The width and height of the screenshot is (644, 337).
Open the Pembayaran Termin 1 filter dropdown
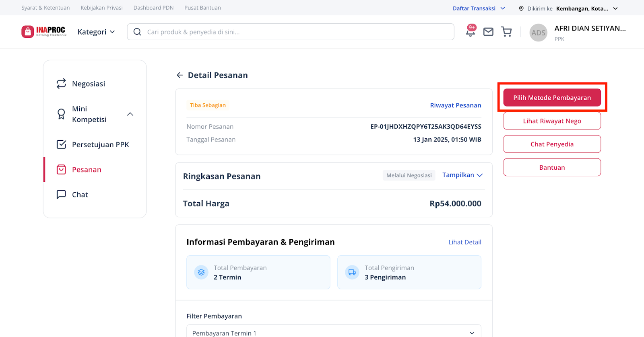[x=333, y=333]
